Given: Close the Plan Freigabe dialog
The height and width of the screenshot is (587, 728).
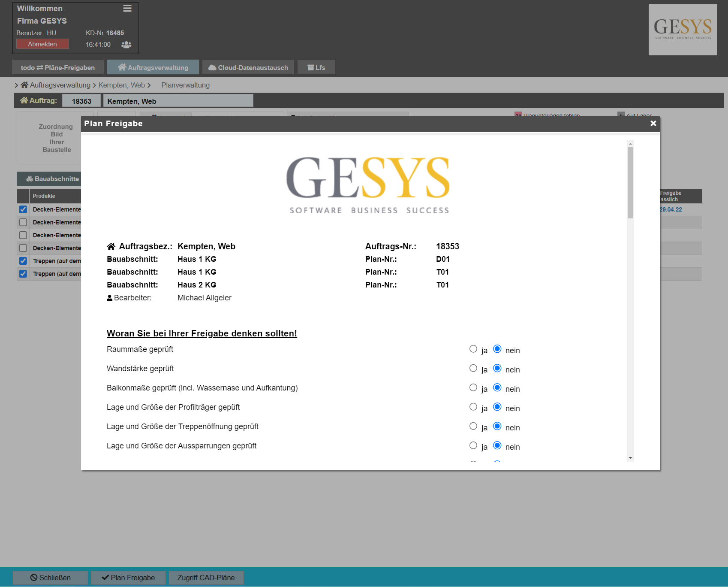Looking at the screenshot, I should pyautogui.click(x=653, y=124).
